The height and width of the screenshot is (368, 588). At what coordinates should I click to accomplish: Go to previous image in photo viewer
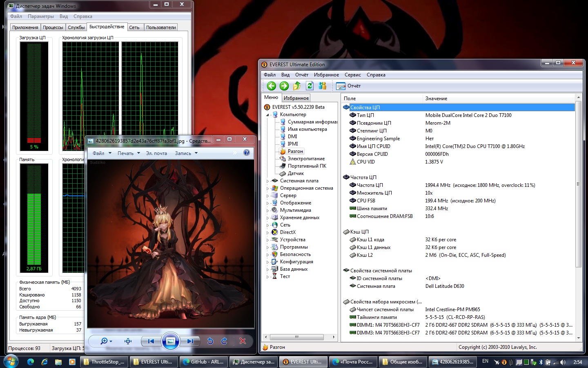click(151, 341)
